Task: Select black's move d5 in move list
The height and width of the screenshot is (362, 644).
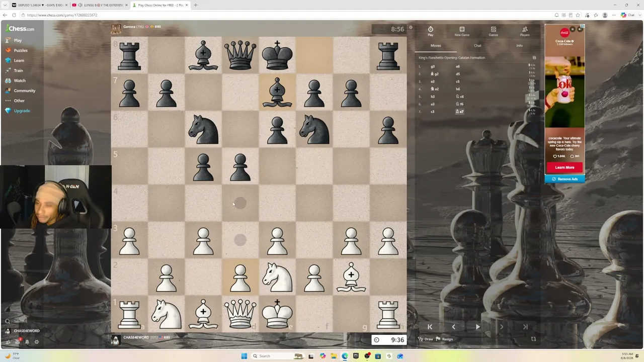Action: tap(458, 74)
